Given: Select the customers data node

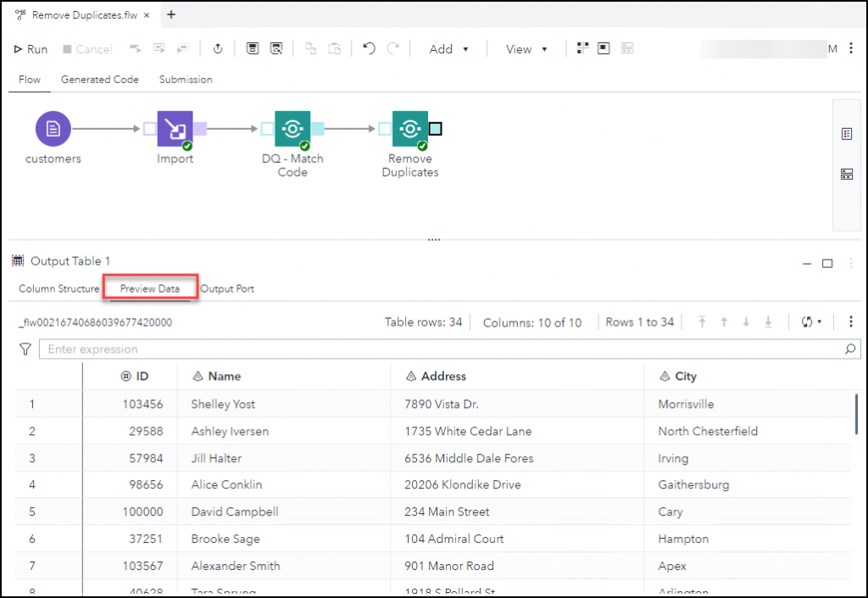Looking at the screenshot, I should [53, 127].
